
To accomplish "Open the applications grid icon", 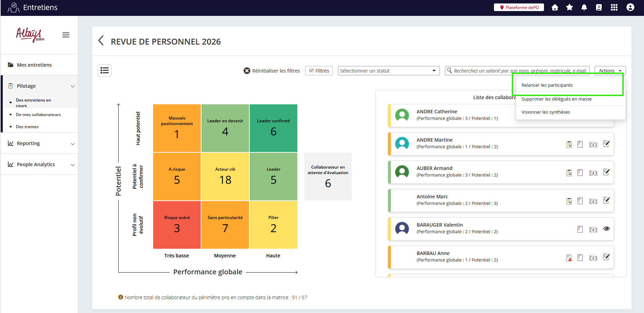I will (614, 8).
